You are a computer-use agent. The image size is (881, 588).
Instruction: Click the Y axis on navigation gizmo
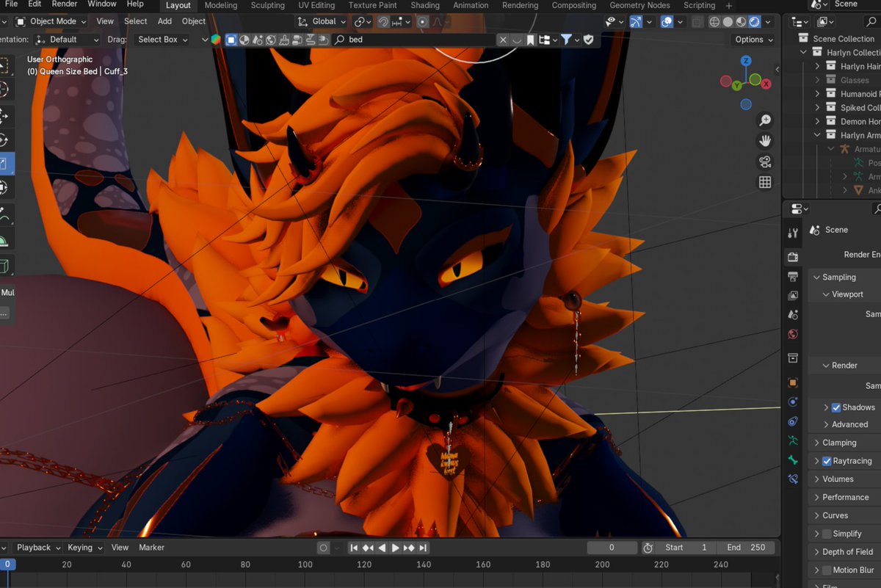pos(736,86)
